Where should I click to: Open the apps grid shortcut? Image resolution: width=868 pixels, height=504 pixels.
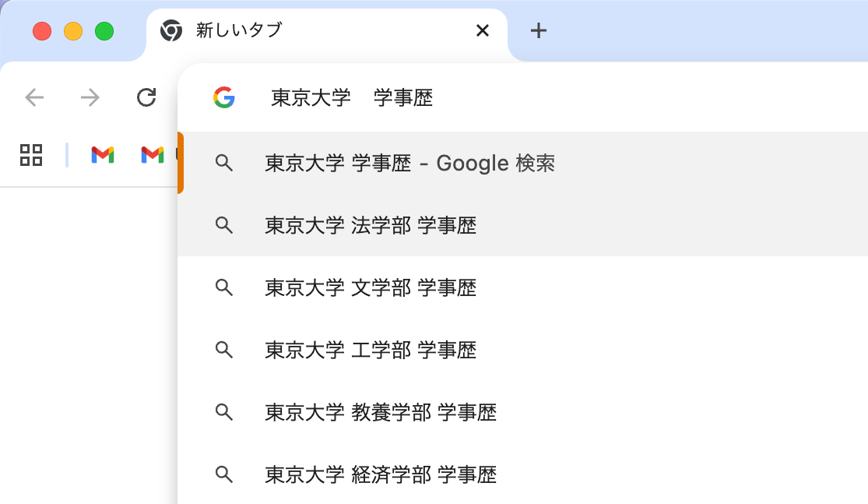pos(31,155)
